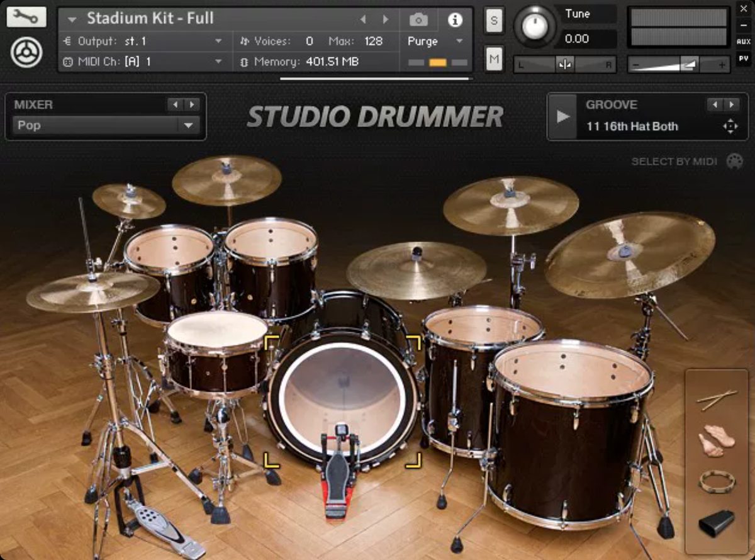Open the groove named 11 16th Hat Both

click(632, 126)
